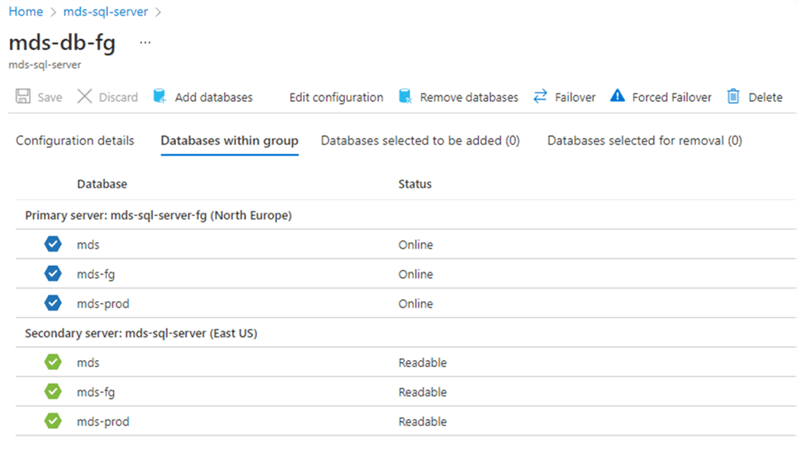
Task: Click Readable status of secondary mds
Action: [422, 363]
